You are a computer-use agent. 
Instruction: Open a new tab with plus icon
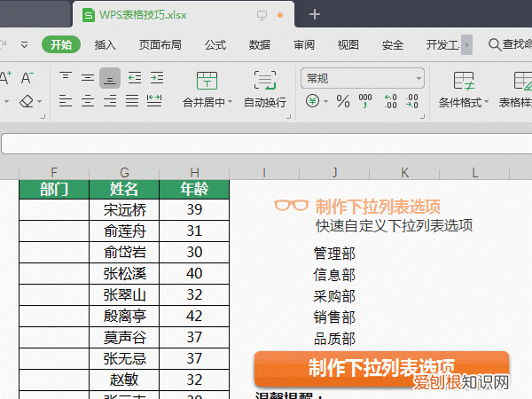[x=315, y=14]
